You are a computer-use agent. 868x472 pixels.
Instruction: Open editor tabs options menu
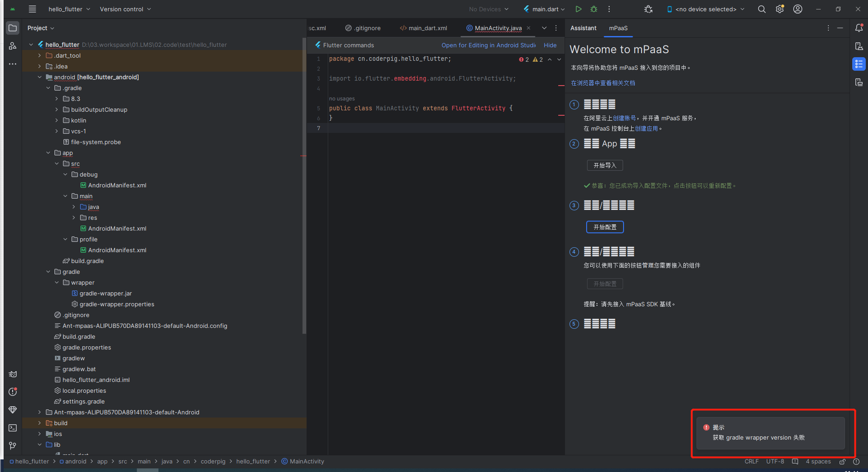(x=556, y=28)
